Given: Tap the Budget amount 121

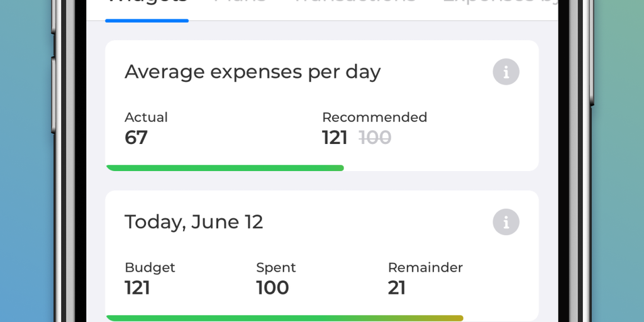Looking at the screenshot, I should (x=137, y=288).
